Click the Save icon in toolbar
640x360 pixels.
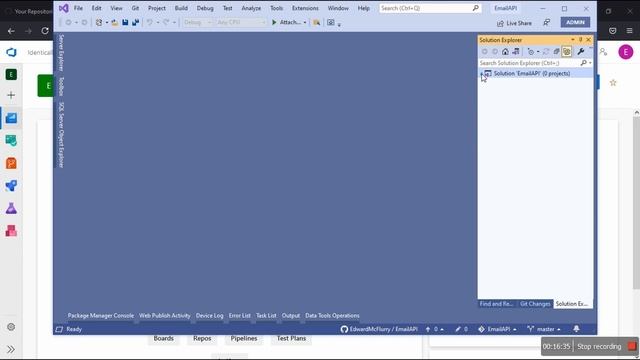point(125,22)
